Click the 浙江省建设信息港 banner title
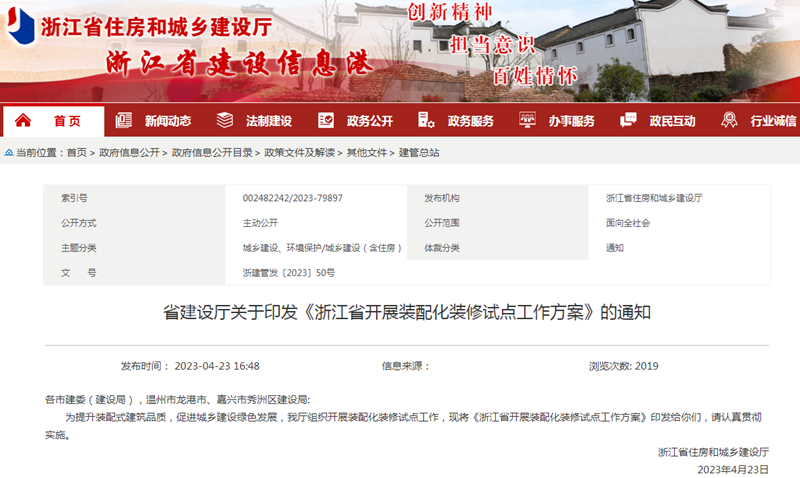 [x=239, y=64]
